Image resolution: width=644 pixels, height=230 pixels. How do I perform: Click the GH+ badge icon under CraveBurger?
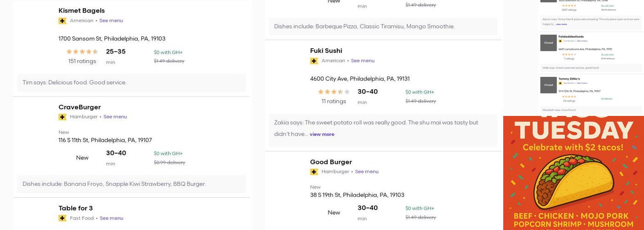click(63, 117)
